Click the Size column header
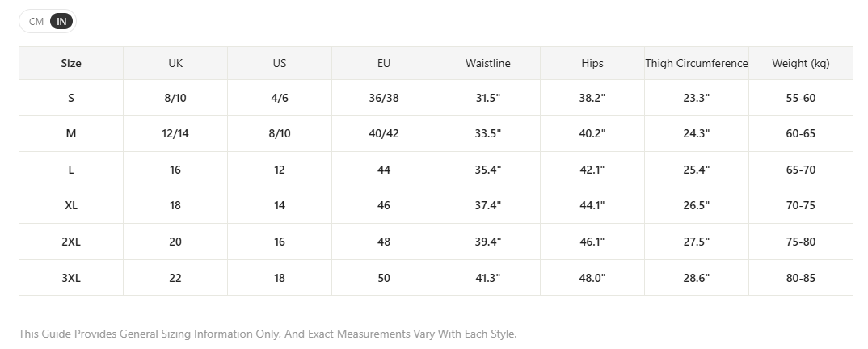The width and height of the screenshot is (868, 349). [71, 64]
